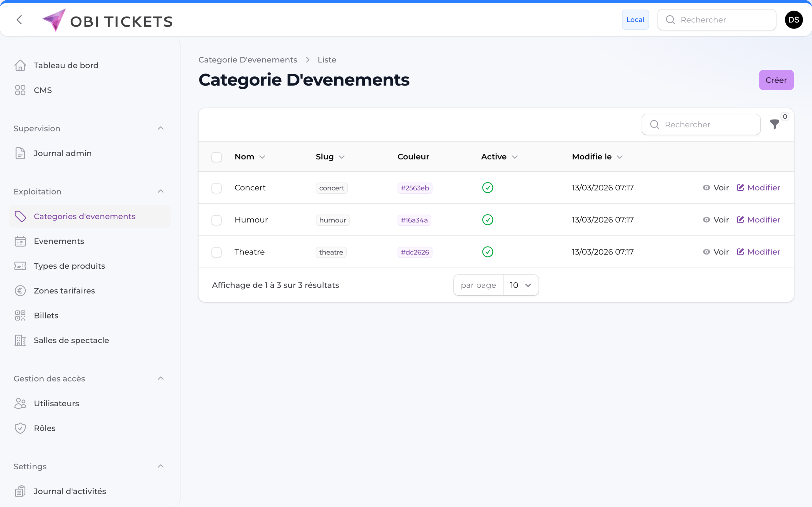Sort the table by the Nom column
Screen dimensions: 812x507
pos(250,157)
